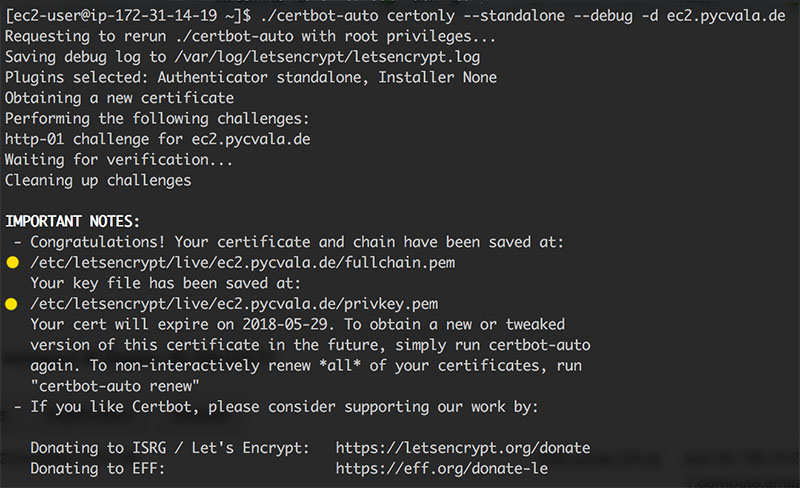Click the yellow dot beside the privkey.pem path
Viewport: 800px width, 488px height.
pyautogui.click(x=13, y=304)
